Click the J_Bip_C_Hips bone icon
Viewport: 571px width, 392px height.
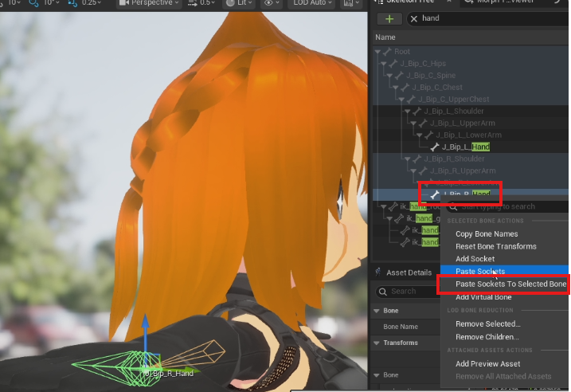[x=393, y=64]
